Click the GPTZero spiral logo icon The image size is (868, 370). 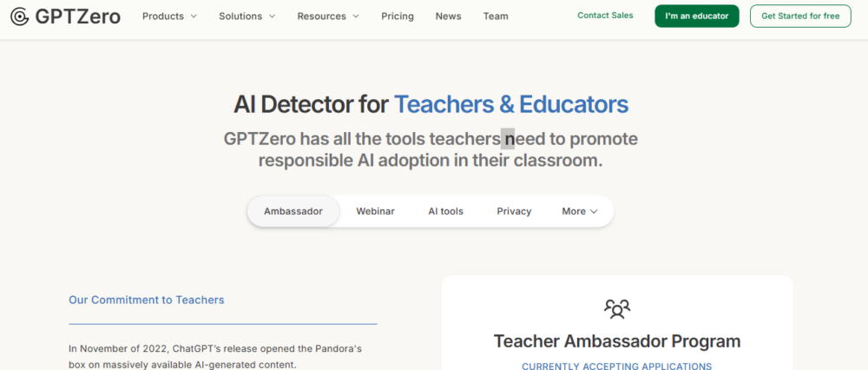(x=19, y=17)
